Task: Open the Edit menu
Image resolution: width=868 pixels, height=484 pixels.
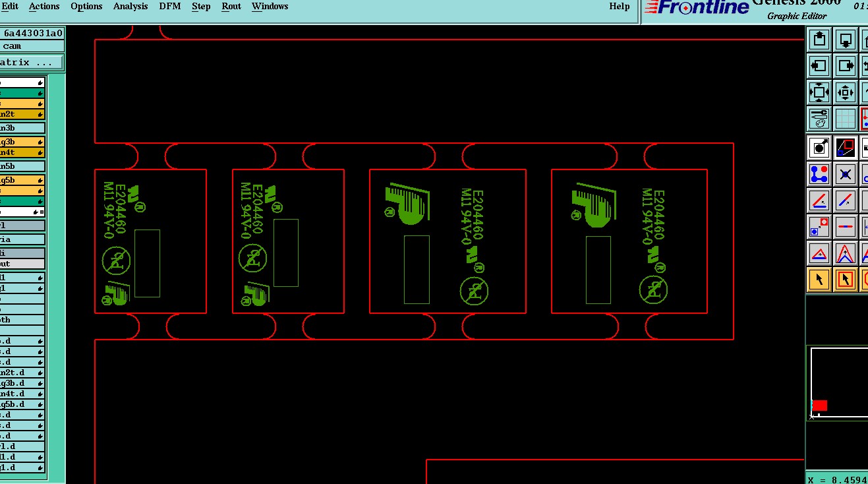Action: point(10,7)
